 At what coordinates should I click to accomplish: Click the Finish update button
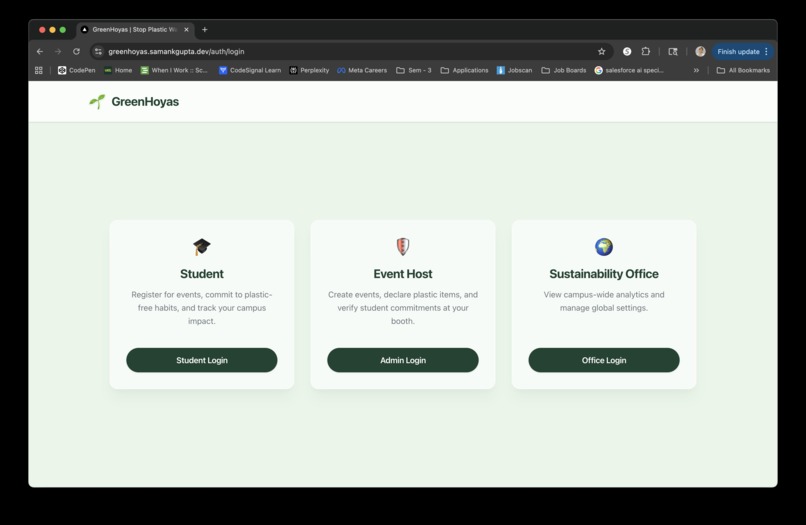(738, 51)
